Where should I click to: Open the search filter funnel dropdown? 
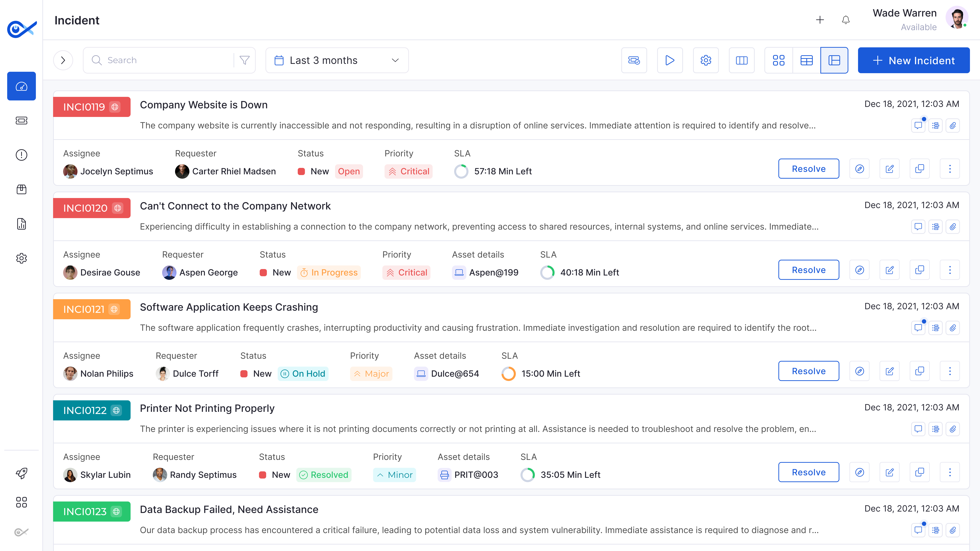[x=244, y=60]
